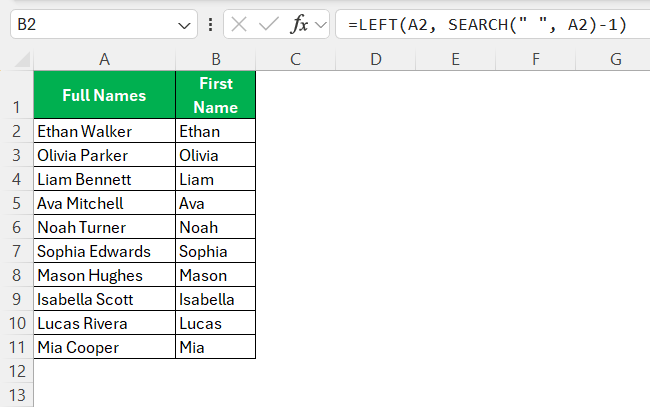Expand the dropdown chevron beside fx
Viewport: 650px width, 407px height.
click(320, 25)
